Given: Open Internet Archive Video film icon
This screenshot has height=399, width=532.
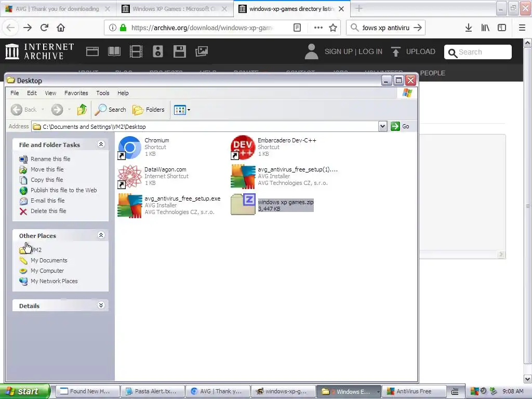Looking at the screenshot, I should (136, 51).
